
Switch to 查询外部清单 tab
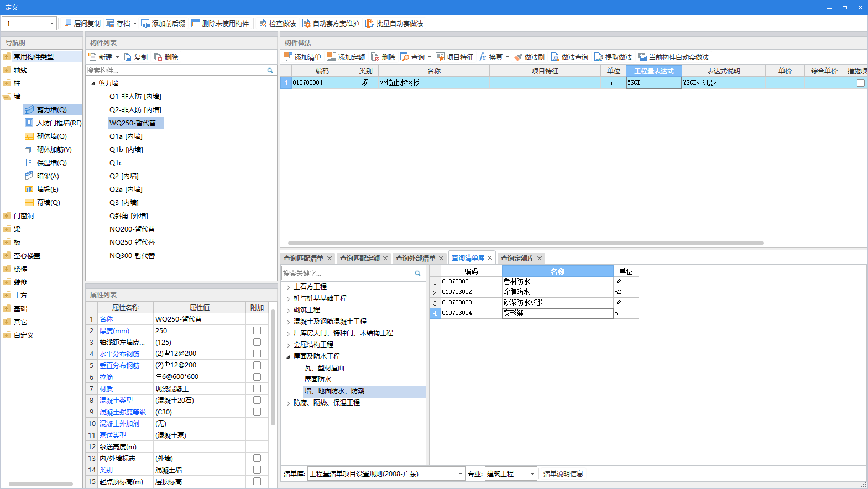pyautogui.click(x=416, y=258)
